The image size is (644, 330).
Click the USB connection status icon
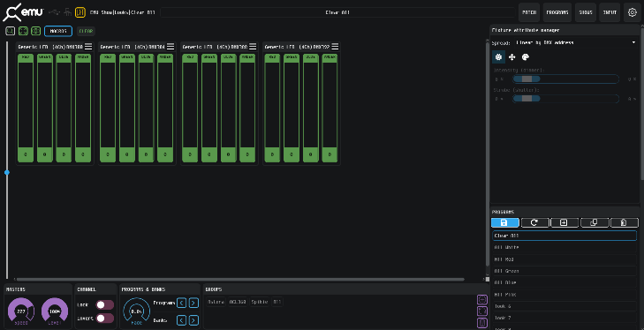click(54, 12)
